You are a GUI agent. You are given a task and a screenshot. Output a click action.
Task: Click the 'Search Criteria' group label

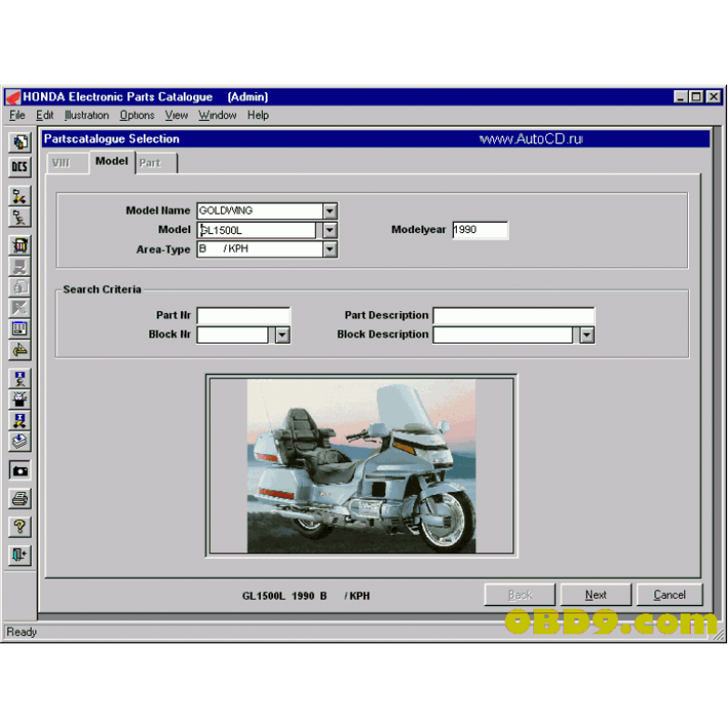point(102,289)
